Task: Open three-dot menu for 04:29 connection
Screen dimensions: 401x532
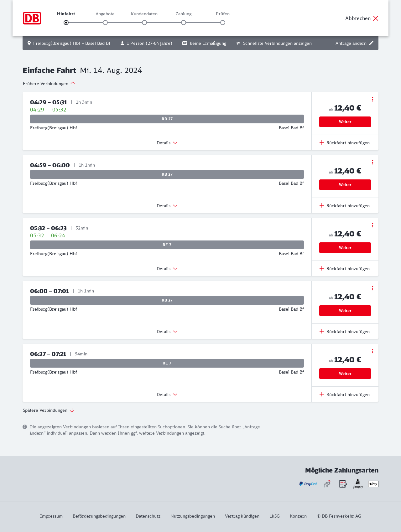Action: coord(372,99)
